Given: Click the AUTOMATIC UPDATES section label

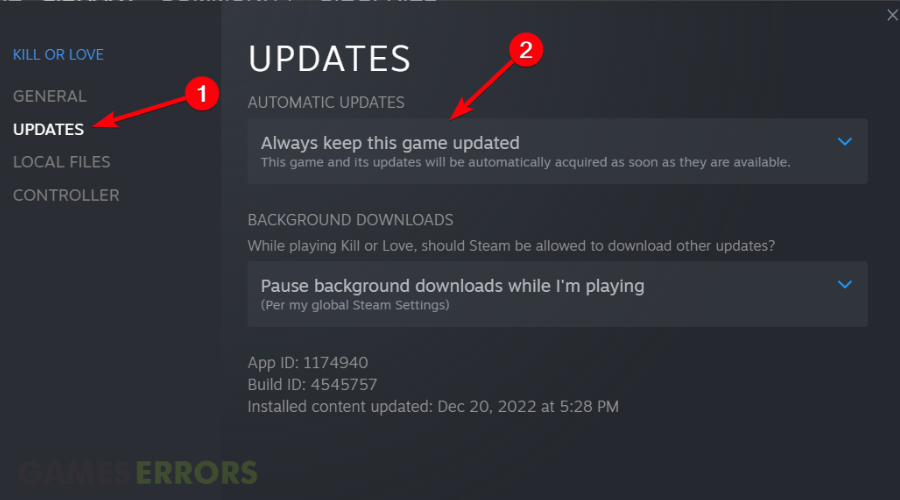Looking at the screenshot, I should [x=326, y=102].
